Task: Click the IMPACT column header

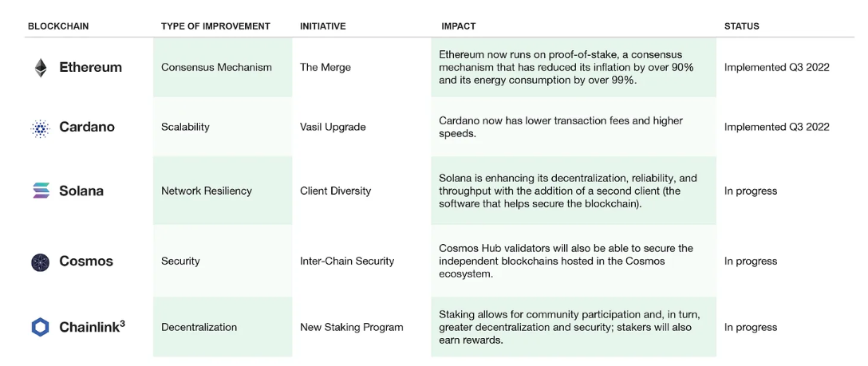Action: (x=458, y=26)
